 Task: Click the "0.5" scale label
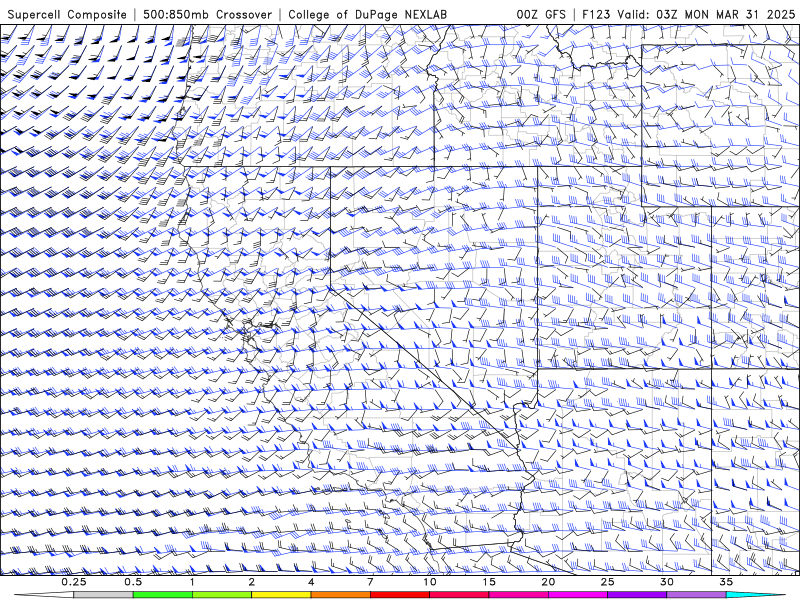point(133,582)
